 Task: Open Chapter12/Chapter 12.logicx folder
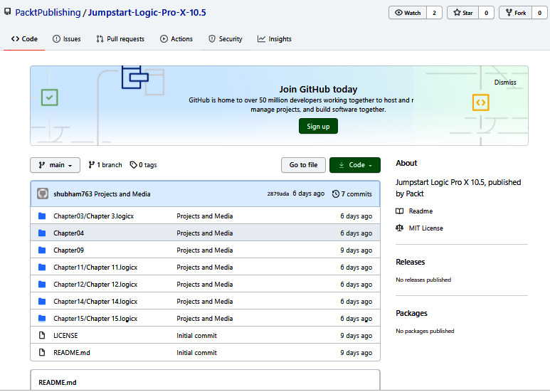tap(95, 285)
